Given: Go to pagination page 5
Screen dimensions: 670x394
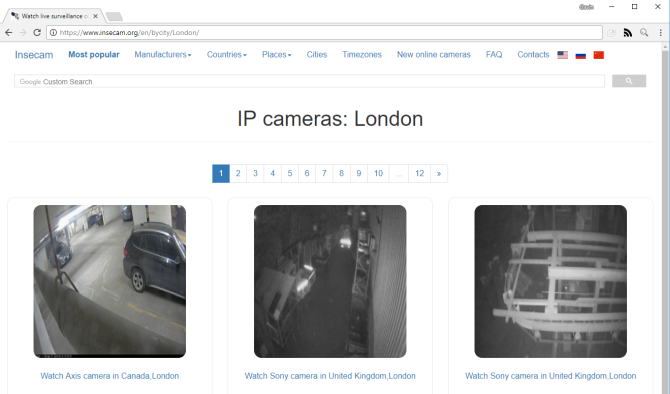Looking at the screenshot, I should point(290,173).
